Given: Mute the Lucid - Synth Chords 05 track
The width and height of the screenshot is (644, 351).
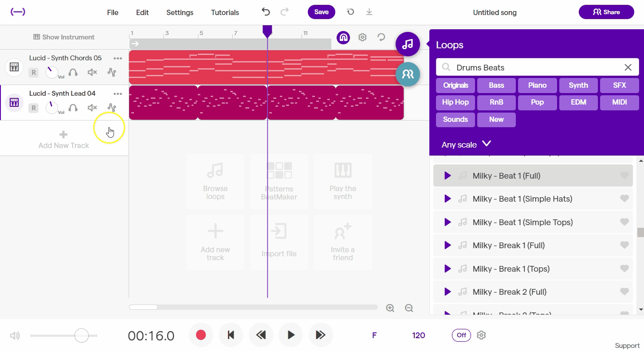Looking at the screenshot, I should (x=92, y=72).
